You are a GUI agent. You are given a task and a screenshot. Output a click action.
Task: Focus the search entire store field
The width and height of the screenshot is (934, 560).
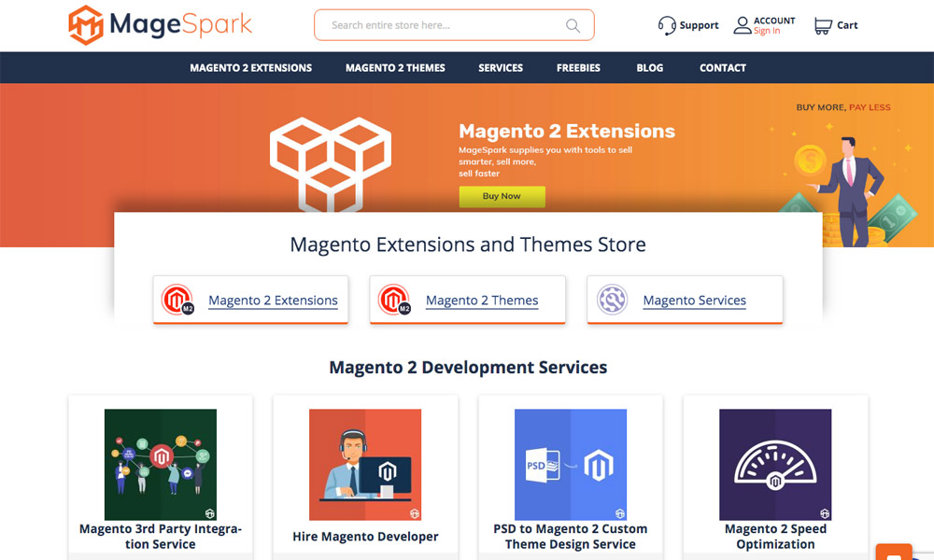439,25
